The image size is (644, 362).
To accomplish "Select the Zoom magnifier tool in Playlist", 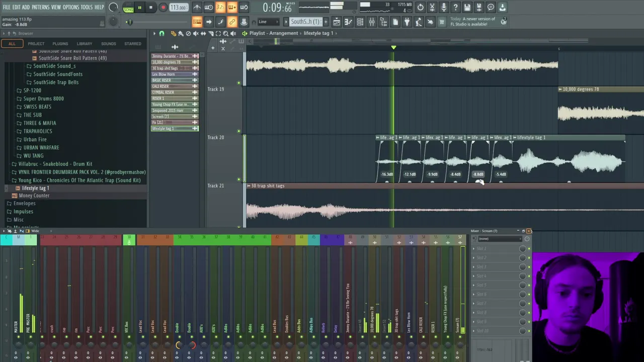I will [225, 33].
